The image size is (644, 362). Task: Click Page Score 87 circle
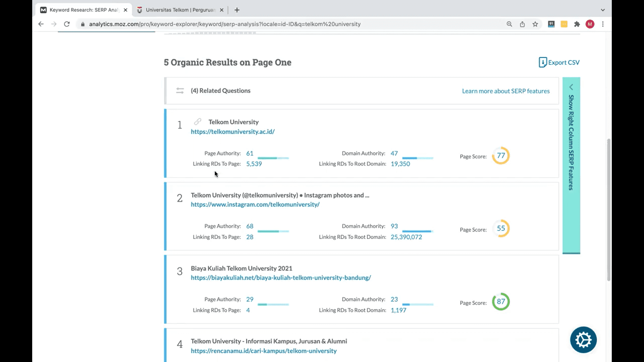pos(501,301)
